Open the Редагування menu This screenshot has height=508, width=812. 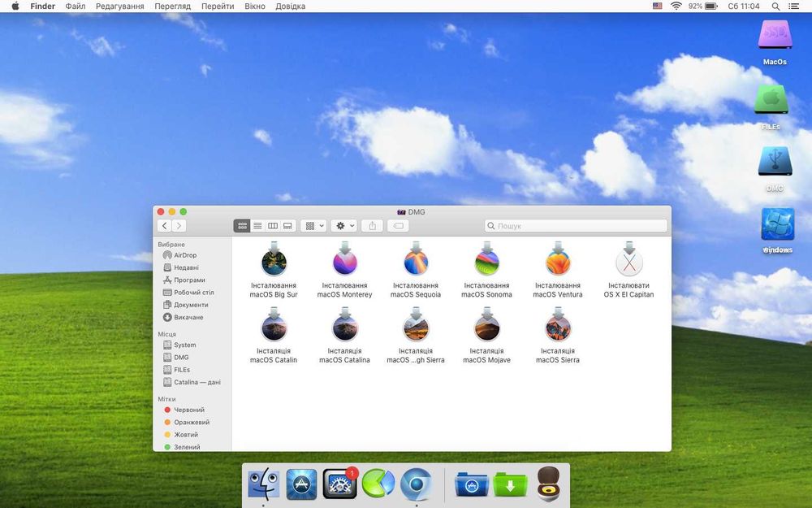(x=119, y=7)
